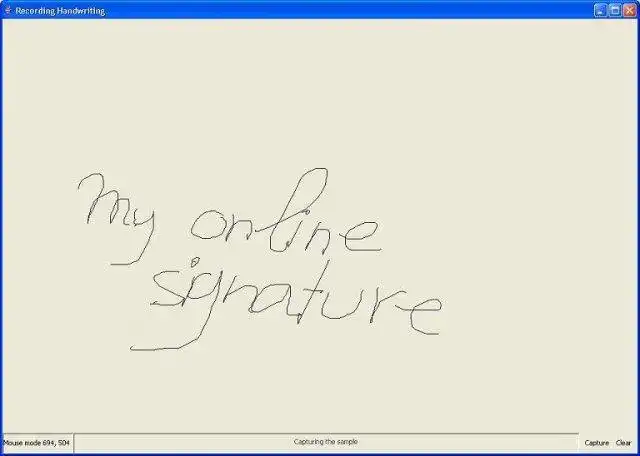
Task: Click the handwritten word "online"
Action: coord(286,211)
